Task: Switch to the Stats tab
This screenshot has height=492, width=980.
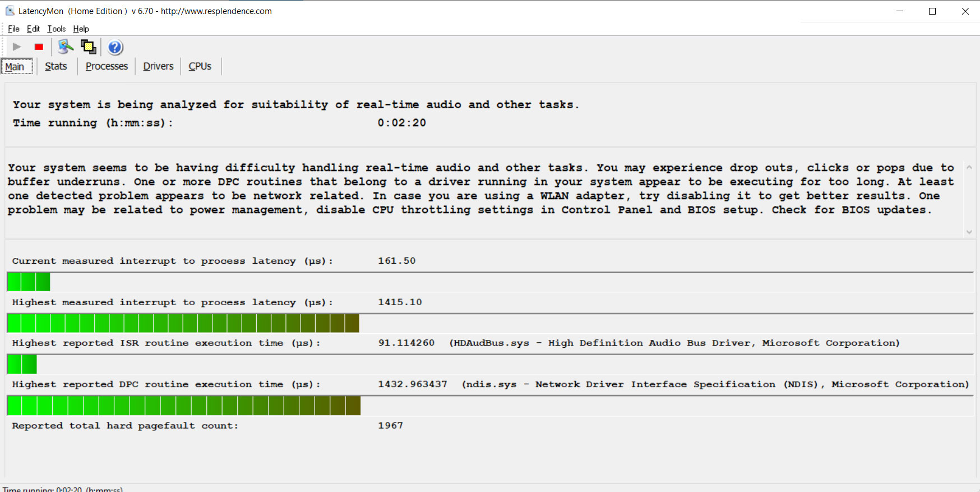Action: (56, 66)
